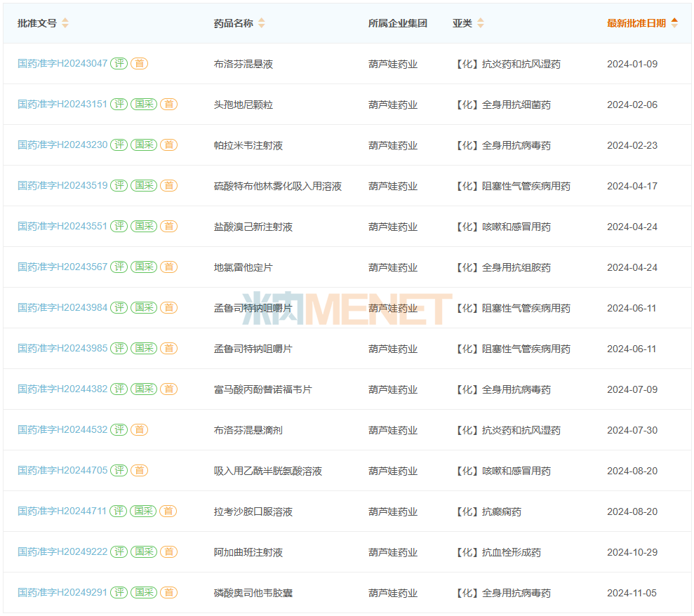Sort by 亚类 column arrows

[481, 23]
